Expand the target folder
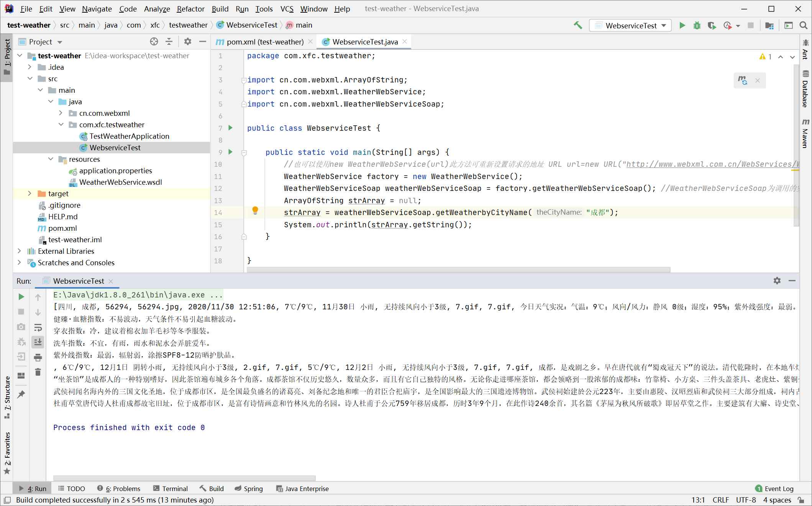Image resolution: width=812 pixels, height=506 pixels. click(30, 194)
